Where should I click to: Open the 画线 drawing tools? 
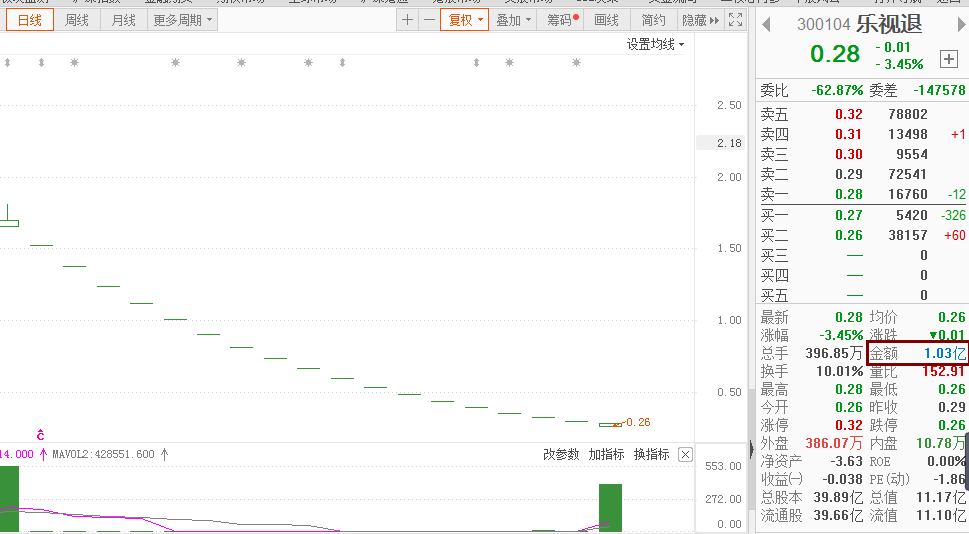[606, 20]
